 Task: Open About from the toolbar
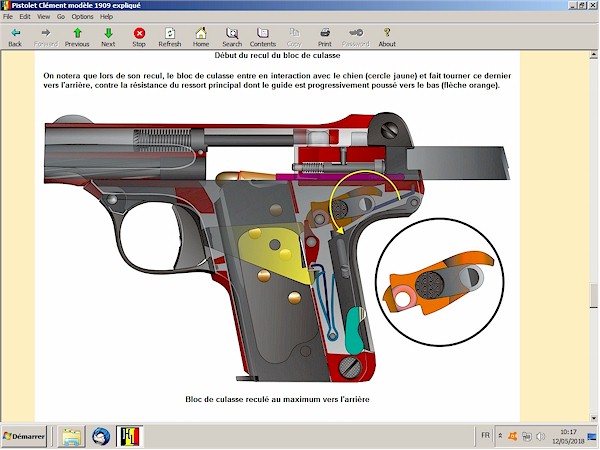(x=387, y=37)
